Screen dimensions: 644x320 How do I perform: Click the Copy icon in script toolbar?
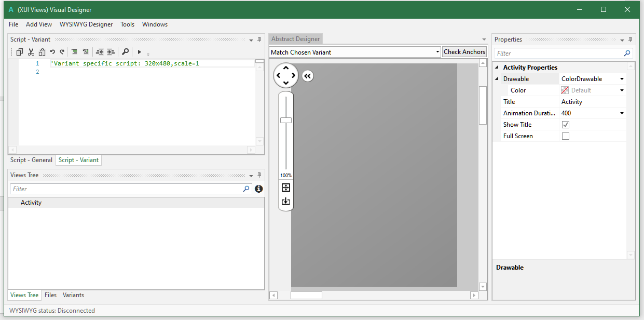(x=20, y=52)
